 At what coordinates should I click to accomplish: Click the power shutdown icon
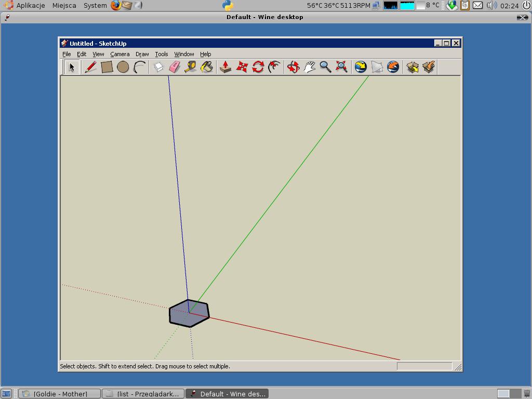526,5
